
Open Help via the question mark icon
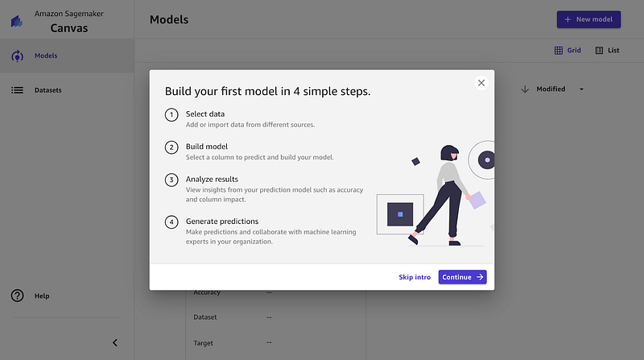point(17,296)
